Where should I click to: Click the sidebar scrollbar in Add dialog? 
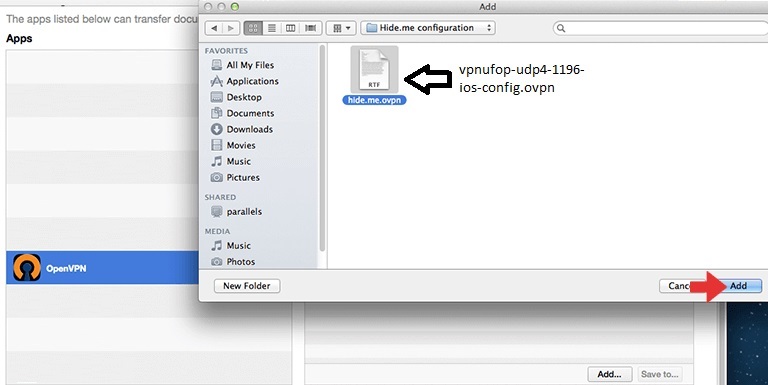[x=322, y=147]
